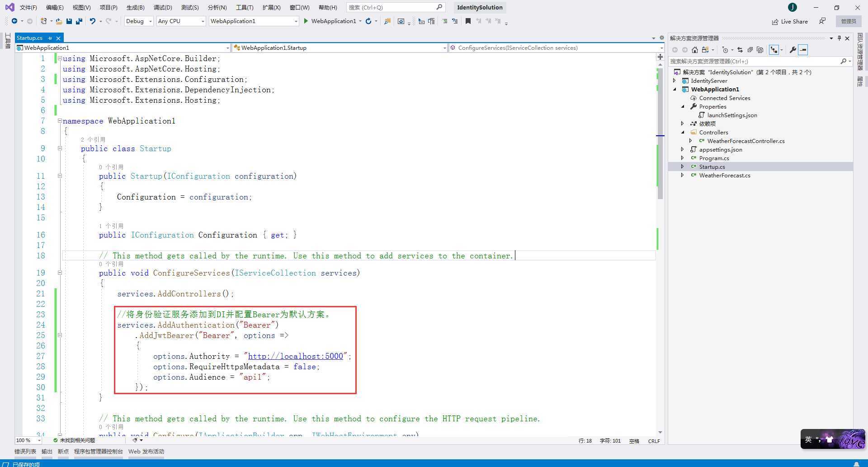Open the ConfigureServices member dropdown
This screenshot has height=467, width=868.
coord(557,48)
